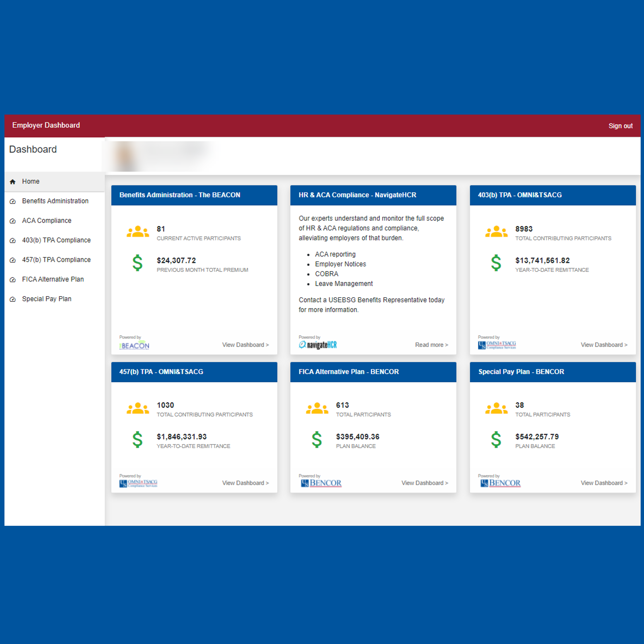Click dollar icon next to $395,409.36

point(317,439)
